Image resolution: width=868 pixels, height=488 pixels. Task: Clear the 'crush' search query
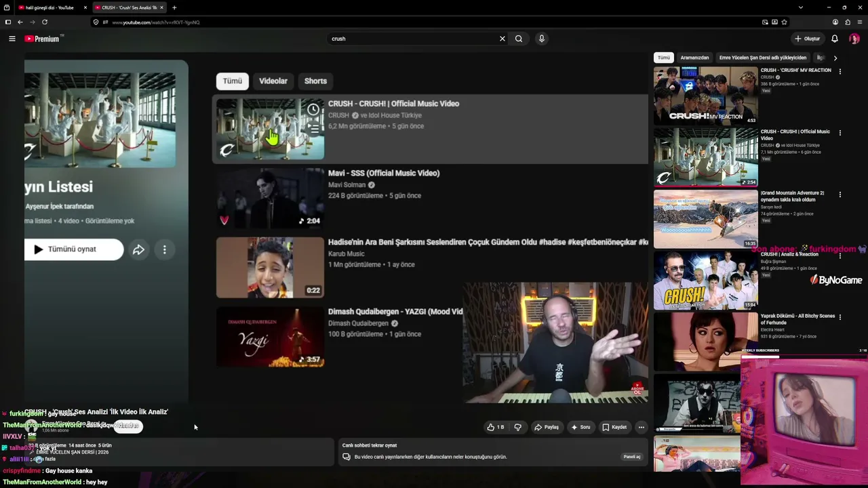pyautogui.click(x=502, y=39)
